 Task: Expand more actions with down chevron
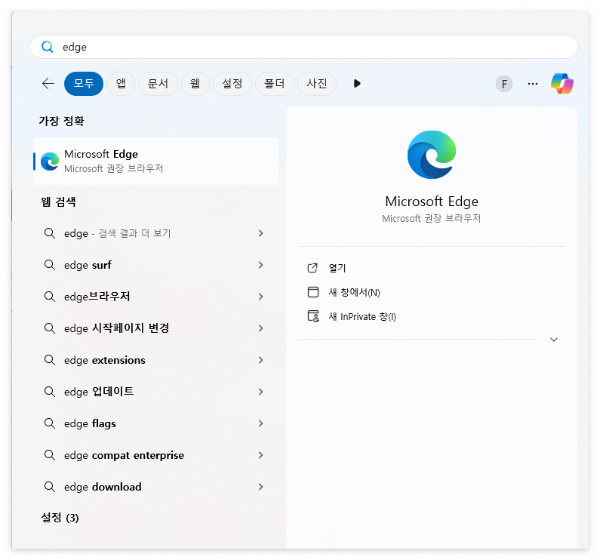click(554, 340)
